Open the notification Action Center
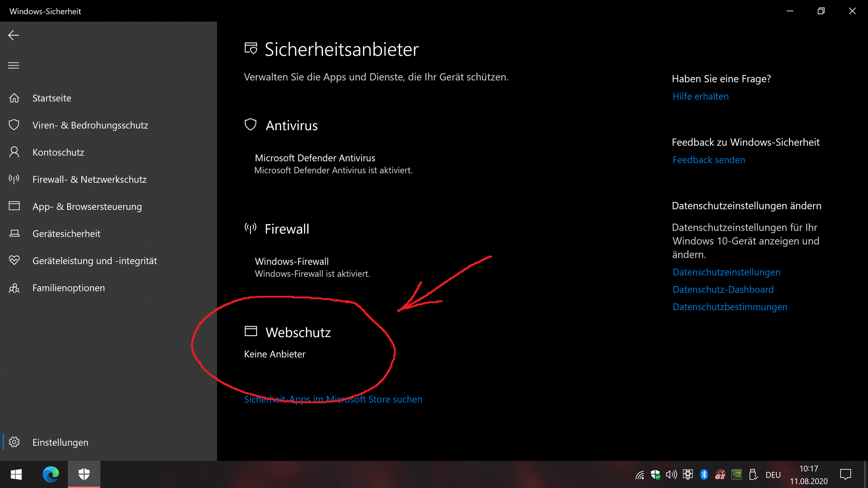The width and height of the screenshot is (868, 488). (x=845, y=474)
